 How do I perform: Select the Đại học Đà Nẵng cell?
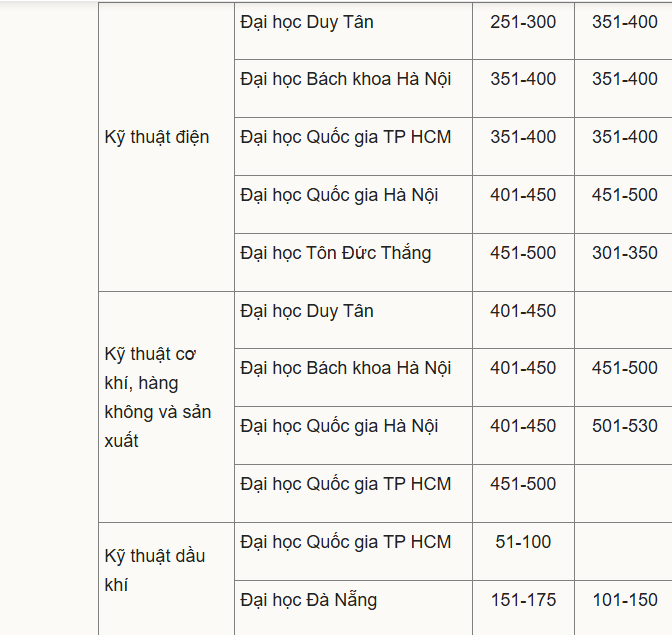[x=309, y=600]
